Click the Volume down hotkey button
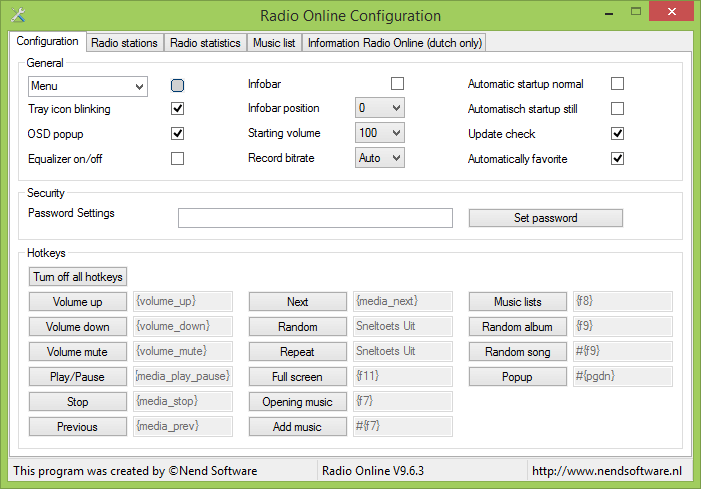The height and width of the screenshot is (489, 701). pos(78,327)
